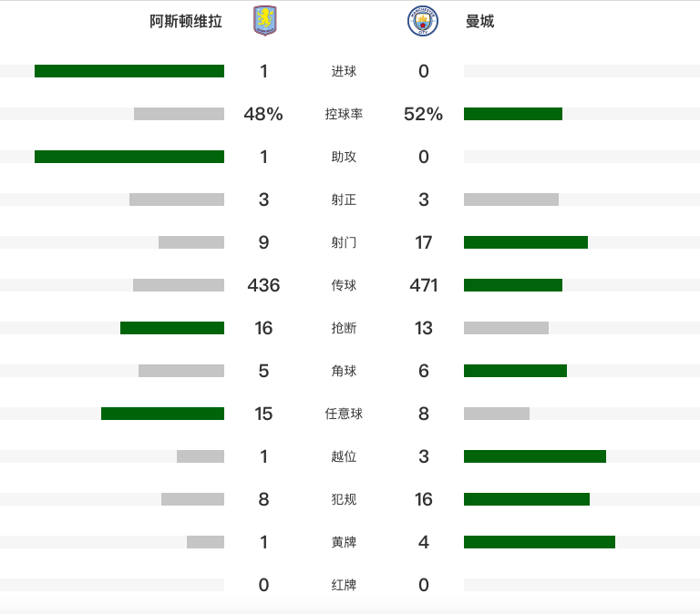Click Aston Villa's green 抢断 bar
The width and height of the screenshot is (700, 614).
pyautogui.click(x=172, y=328)
